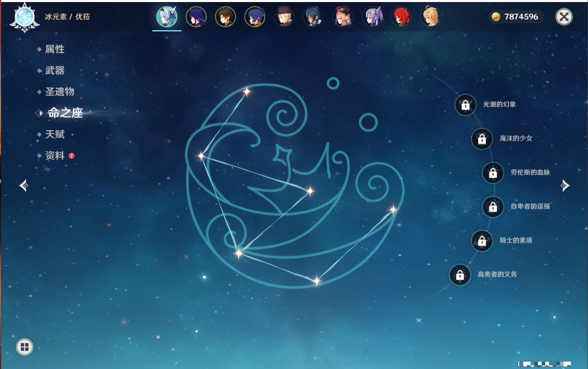Select Kaeya's avatar with the eyepatch
The height and width of the screenshot is (369, 588).
314,17
